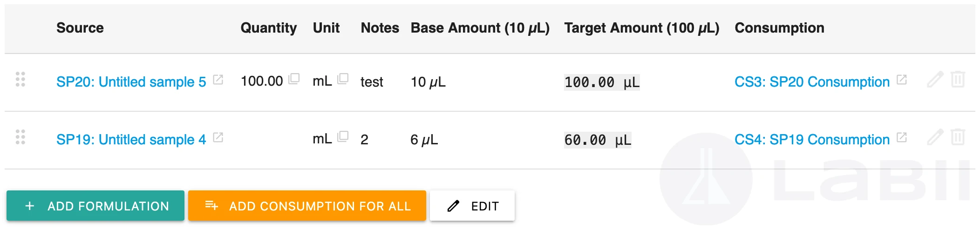Open SP20: Untitled sample 5 link
The width and height of the screenshot is (980, 230).
coord(131,81)
